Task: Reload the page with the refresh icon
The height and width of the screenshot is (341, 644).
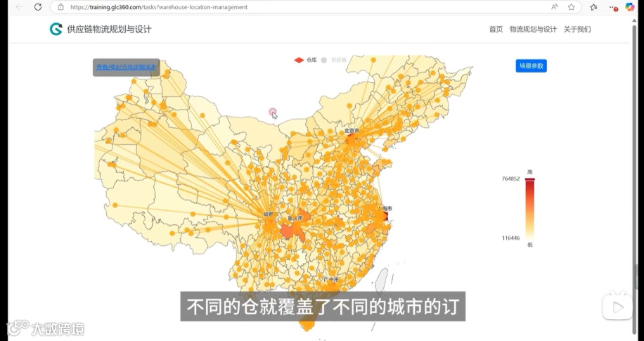Action: click(x=38, y=7)
